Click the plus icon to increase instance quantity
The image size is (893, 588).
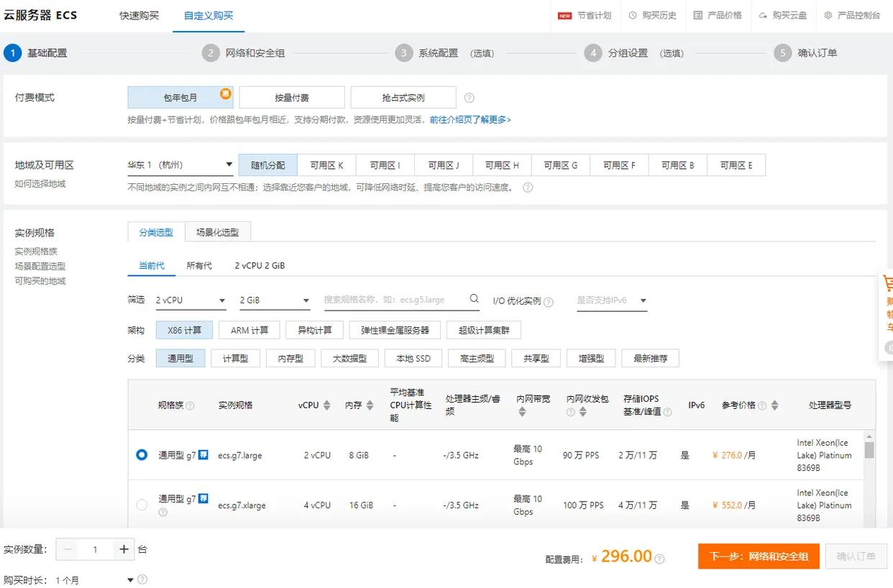pyautogui.click(x=124, y=549)
